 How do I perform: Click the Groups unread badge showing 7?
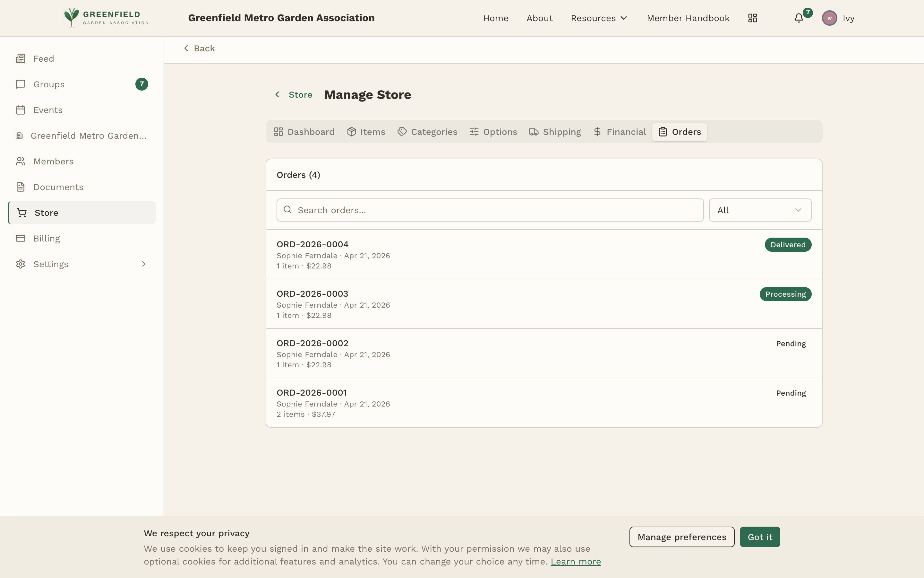[x=142, y=84]
